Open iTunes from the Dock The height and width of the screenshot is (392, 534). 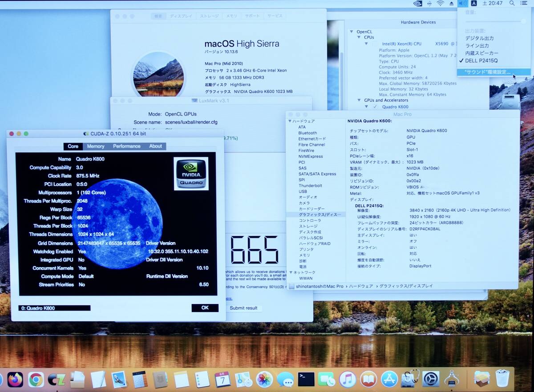pyautogui.click(x=348, y=380)
